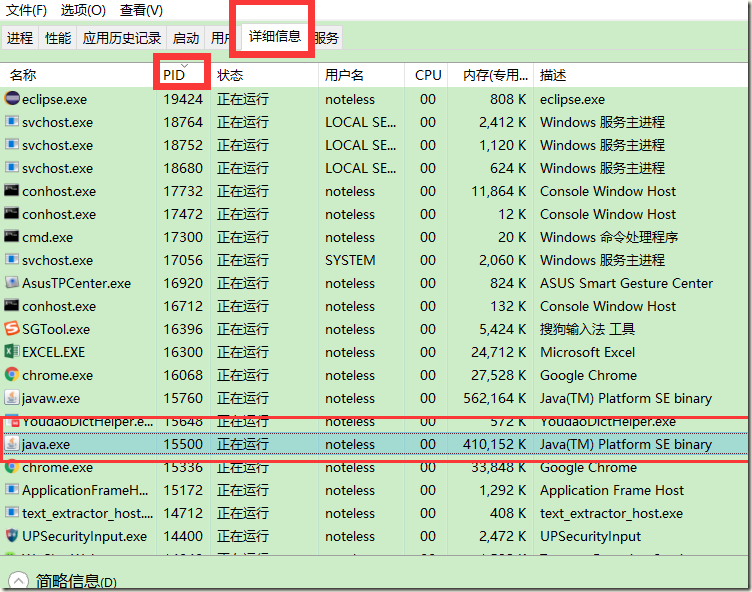Click description text_extractor_host.exe
This screenshot has height=592, width=752.
pos(611,513)
